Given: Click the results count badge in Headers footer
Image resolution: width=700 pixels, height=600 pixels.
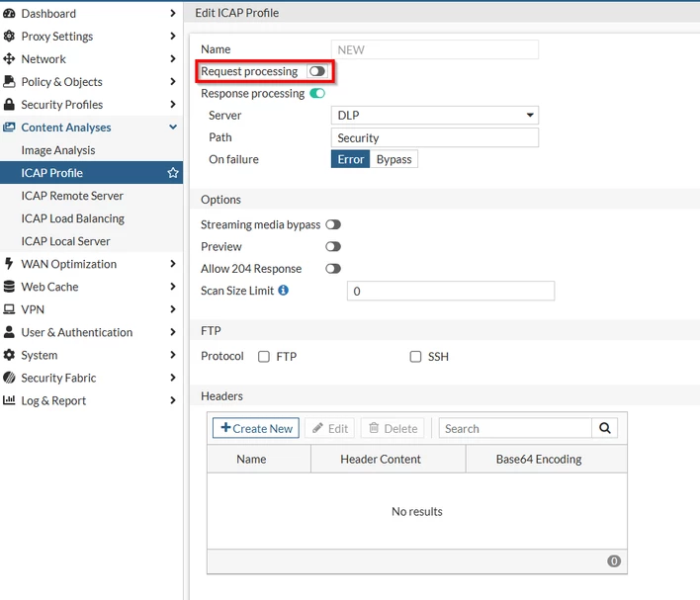Looking at the screenshot, I should point(614,561).
